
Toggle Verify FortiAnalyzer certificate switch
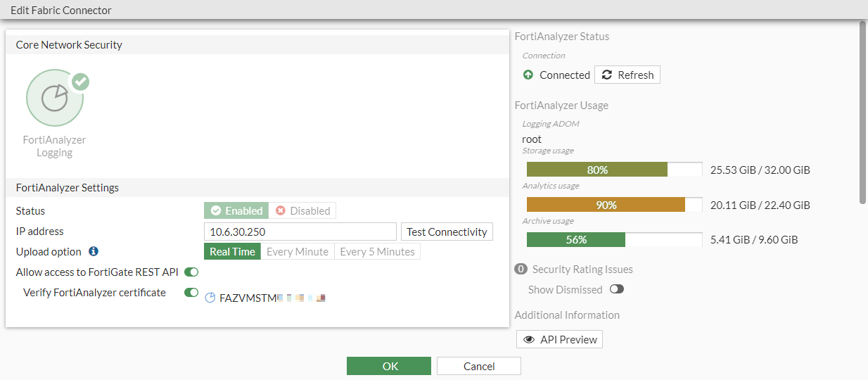click(191, 292)
